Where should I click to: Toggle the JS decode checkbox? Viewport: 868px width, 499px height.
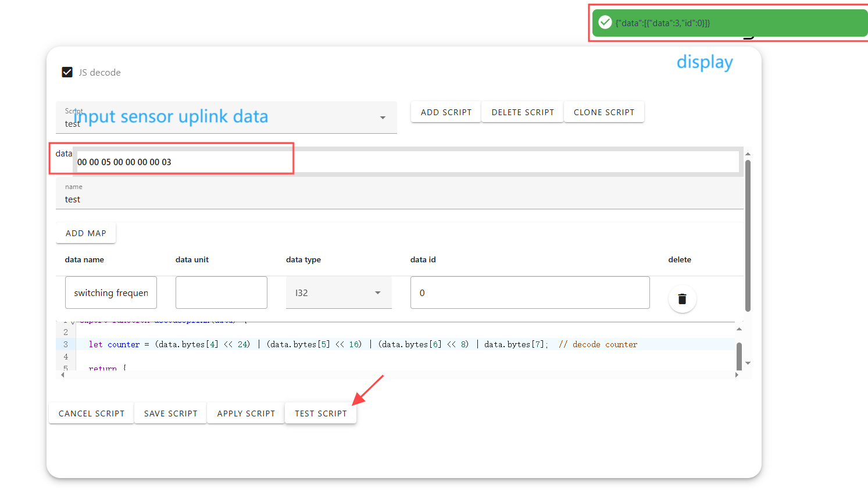click(x=67, y=72)
